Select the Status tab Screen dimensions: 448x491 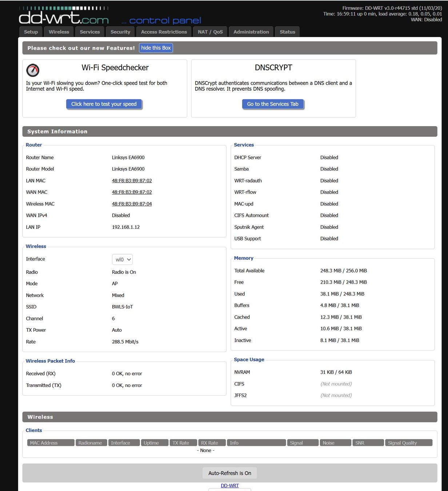pyautogui.click(x=287, y=32)
